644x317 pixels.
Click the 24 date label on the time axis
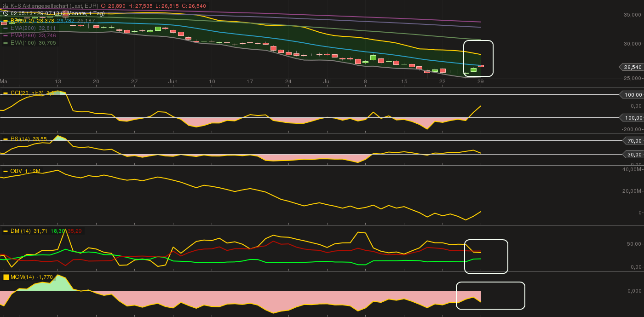point(288,81)
